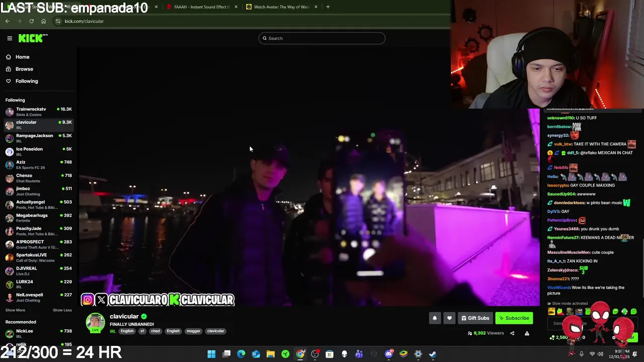
Task: Open Microsoft Store from the taskbar
Action: coord(330,354)
